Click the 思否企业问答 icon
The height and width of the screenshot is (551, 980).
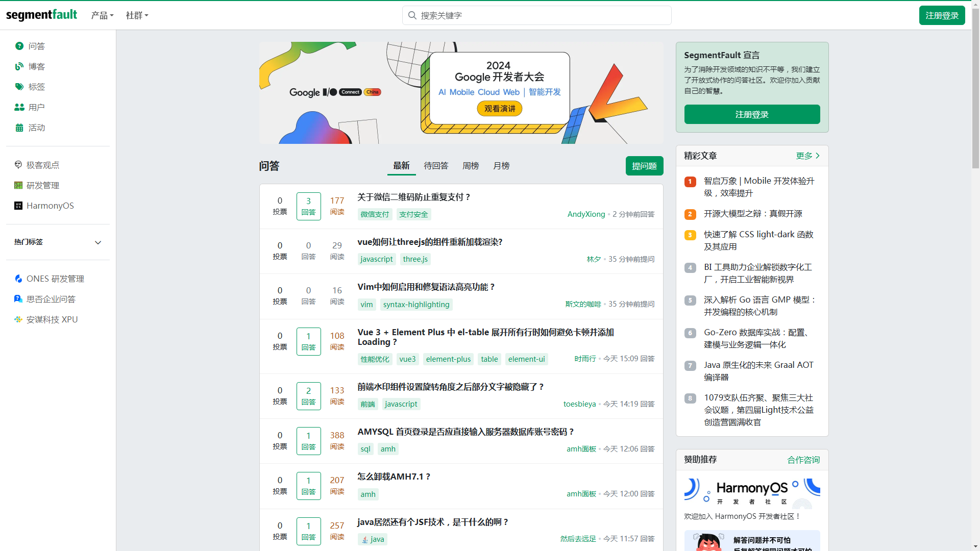click(18, 299)
